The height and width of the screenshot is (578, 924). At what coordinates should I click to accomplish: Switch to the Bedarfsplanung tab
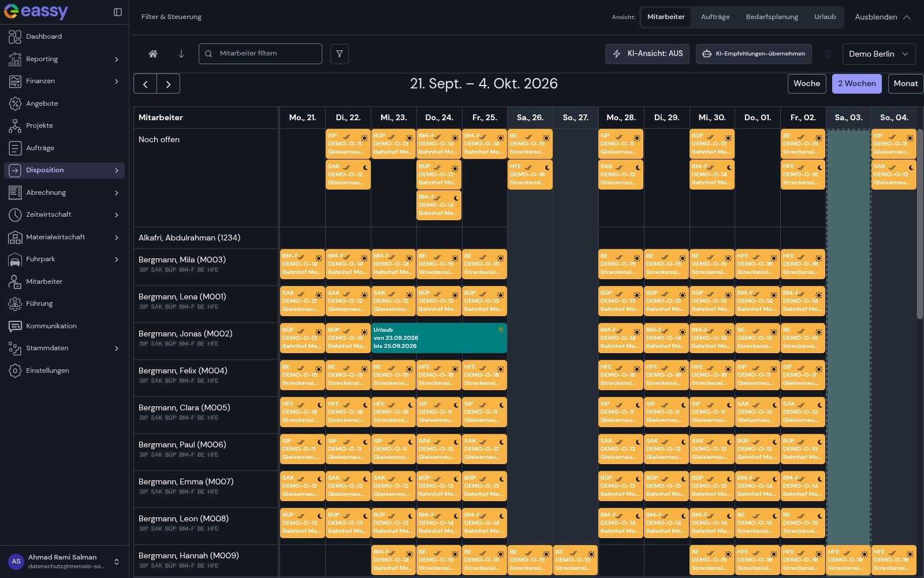(x=772, y=17)
